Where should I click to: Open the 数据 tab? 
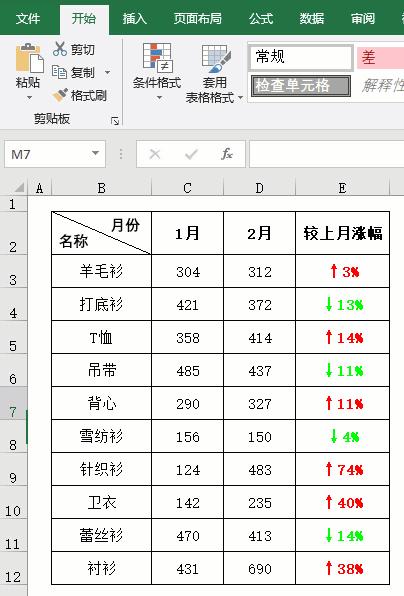click(312, 19)
